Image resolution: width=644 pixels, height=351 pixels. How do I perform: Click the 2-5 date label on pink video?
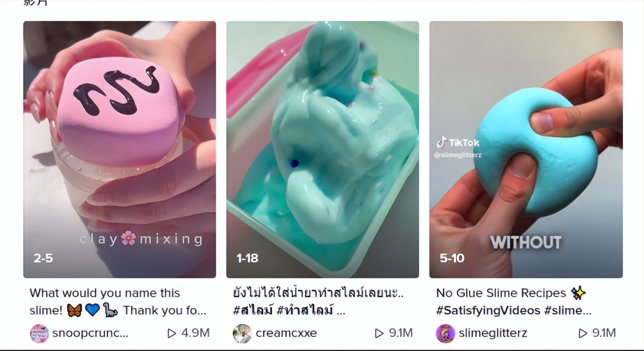point(43,258)
